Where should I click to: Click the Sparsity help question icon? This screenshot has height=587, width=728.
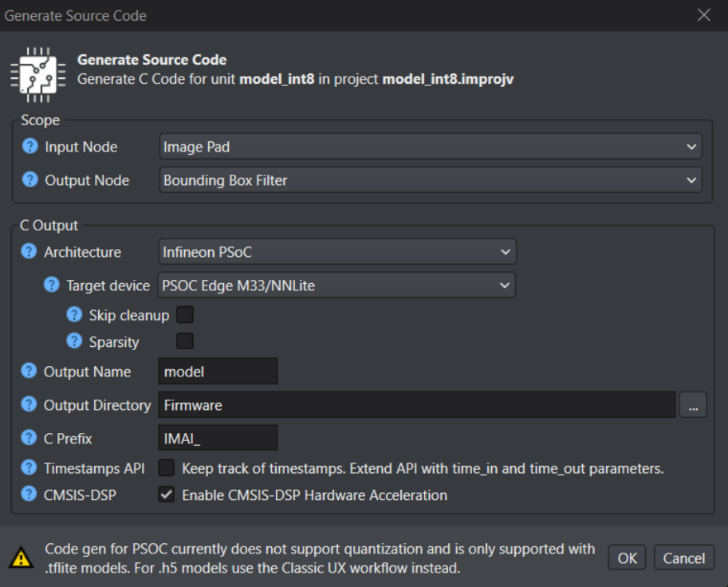[x=74, y=341]
